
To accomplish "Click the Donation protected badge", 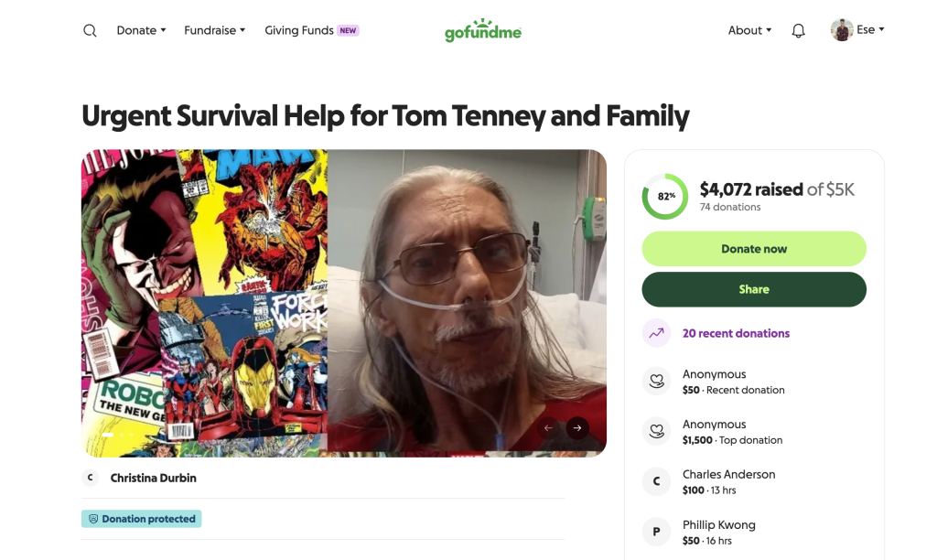I will pyautogui.click(x=141, y=519).
